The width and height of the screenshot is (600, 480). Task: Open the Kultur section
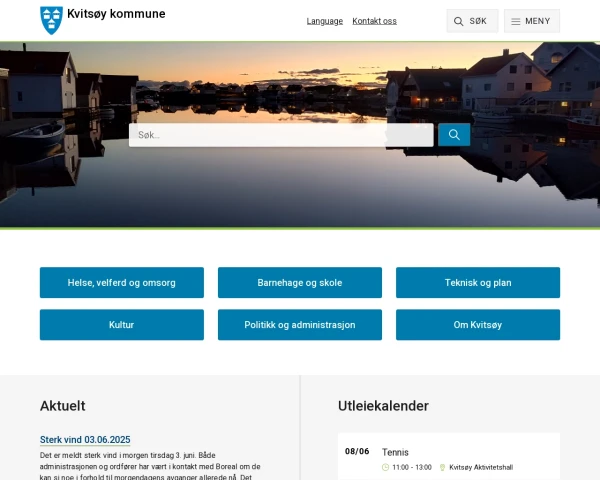[122, 325]
